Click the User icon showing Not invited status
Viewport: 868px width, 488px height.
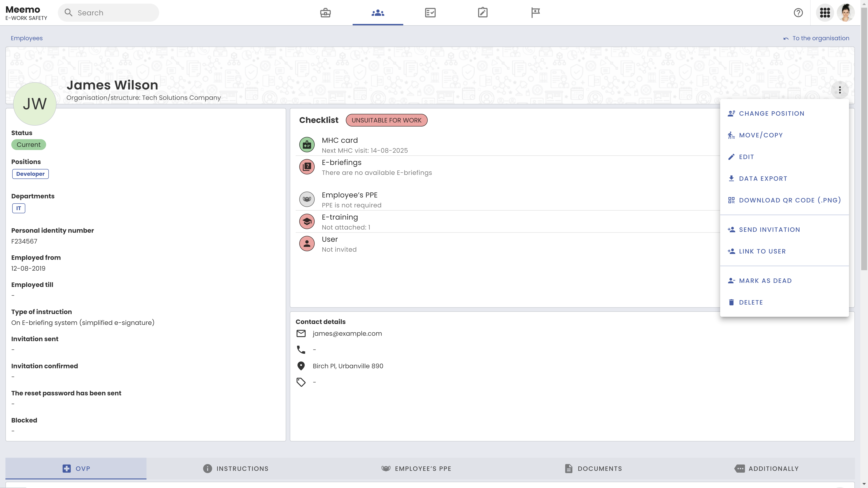[x=307, y=244]
